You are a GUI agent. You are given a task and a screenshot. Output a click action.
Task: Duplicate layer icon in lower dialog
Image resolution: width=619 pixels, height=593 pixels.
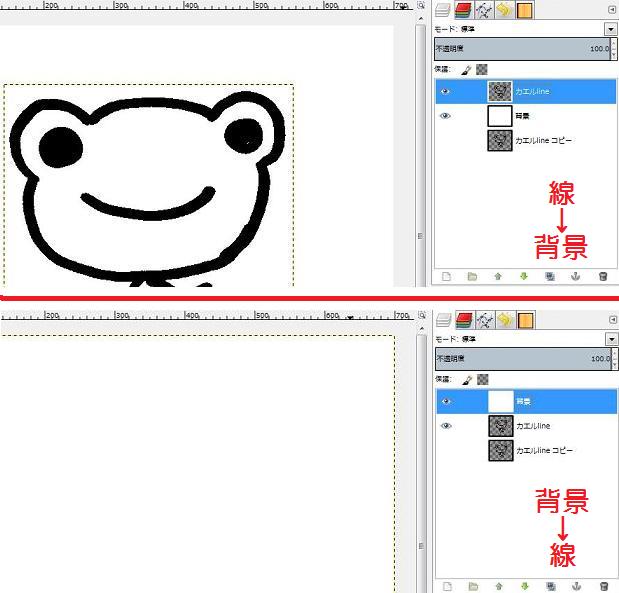click(551, 586)
